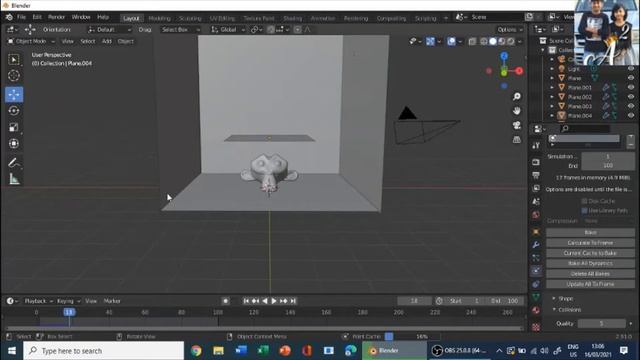Open the Tool properties tab
640x360 pixels.
(536, 146)
